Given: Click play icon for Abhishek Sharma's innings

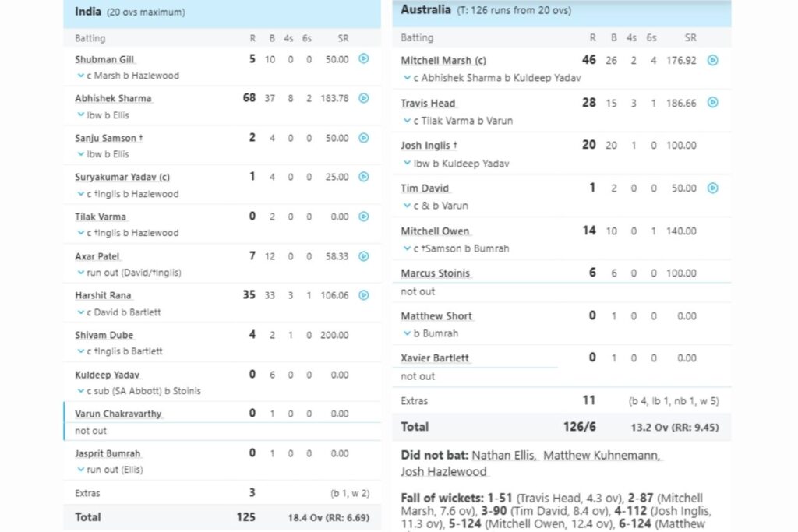Looking at the screenshot, I should [363, 98].
